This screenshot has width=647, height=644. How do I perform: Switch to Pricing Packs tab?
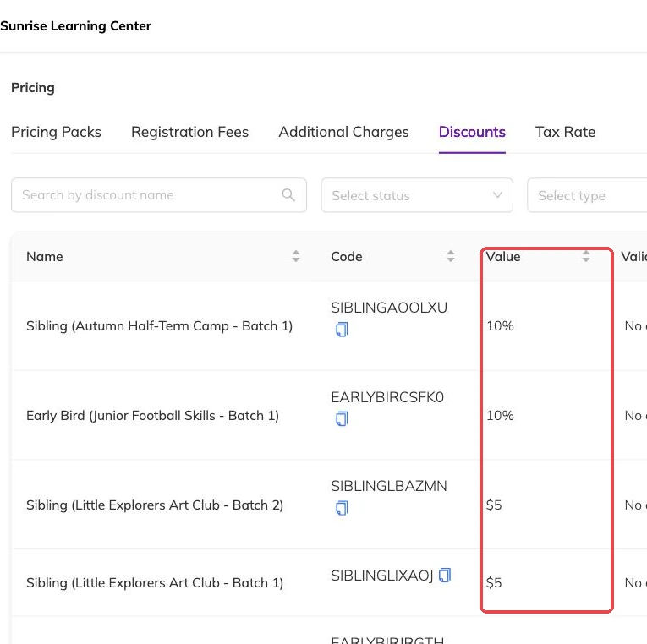pyautogui.click(x=56, y=132)
